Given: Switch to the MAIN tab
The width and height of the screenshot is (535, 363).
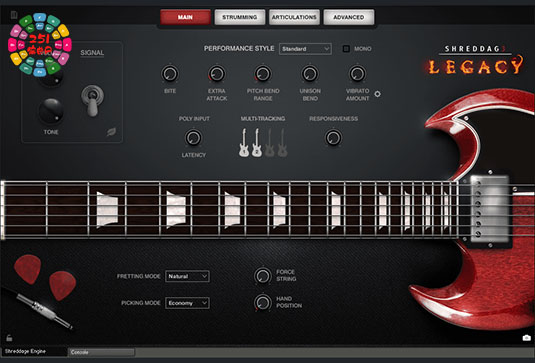Looking at the screenshot, I should click(185, 17).
